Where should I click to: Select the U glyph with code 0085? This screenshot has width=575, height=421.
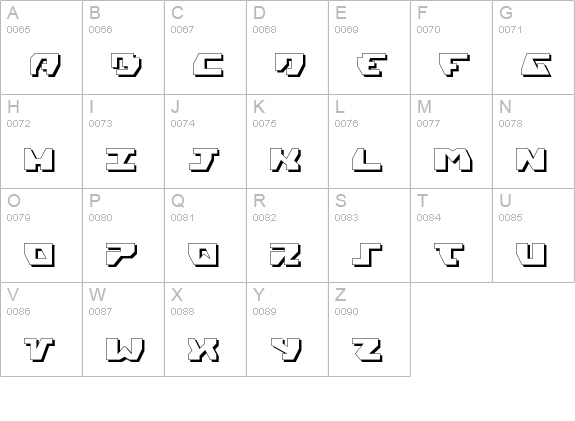531,255
